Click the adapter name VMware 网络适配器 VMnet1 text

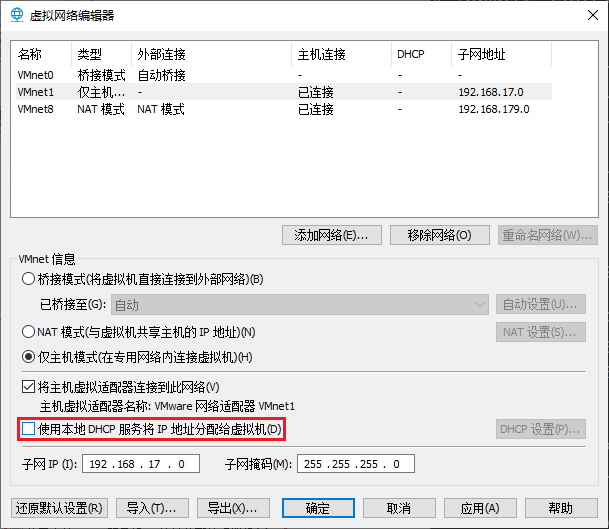pyautogui.click(x=225, y=406)
